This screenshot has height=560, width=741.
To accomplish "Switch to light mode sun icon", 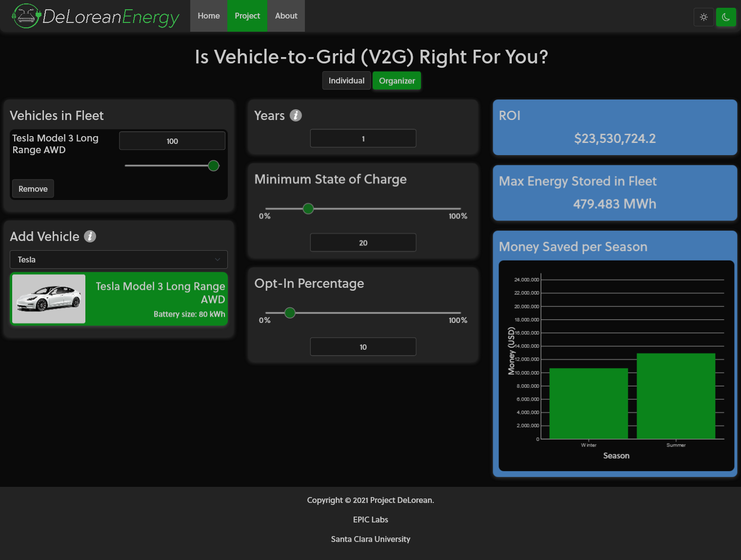I will pos(703,17).
